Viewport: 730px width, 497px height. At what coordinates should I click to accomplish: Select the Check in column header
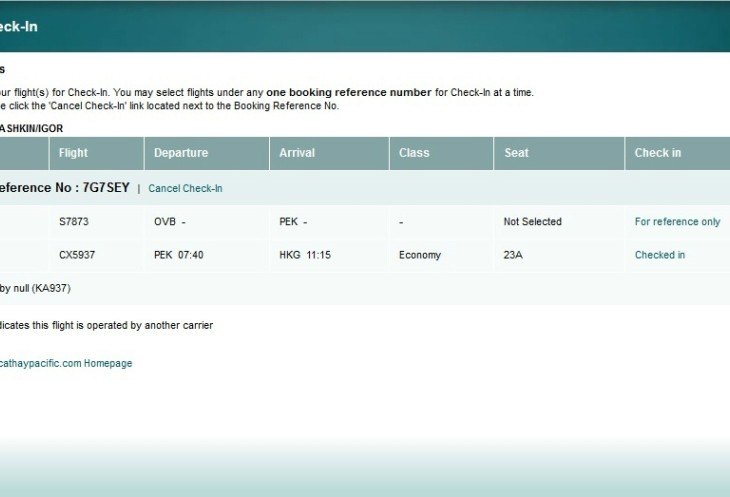677,153
